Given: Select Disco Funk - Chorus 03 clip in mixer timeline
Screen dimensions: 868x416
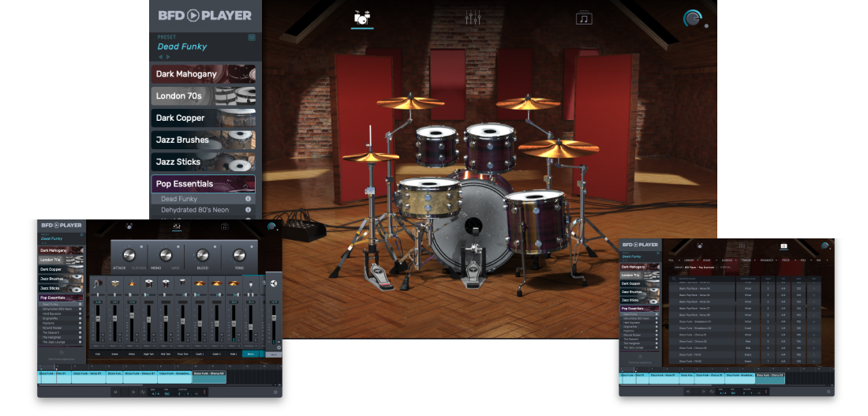Looking at the screenshot, I should pos(209,377).
